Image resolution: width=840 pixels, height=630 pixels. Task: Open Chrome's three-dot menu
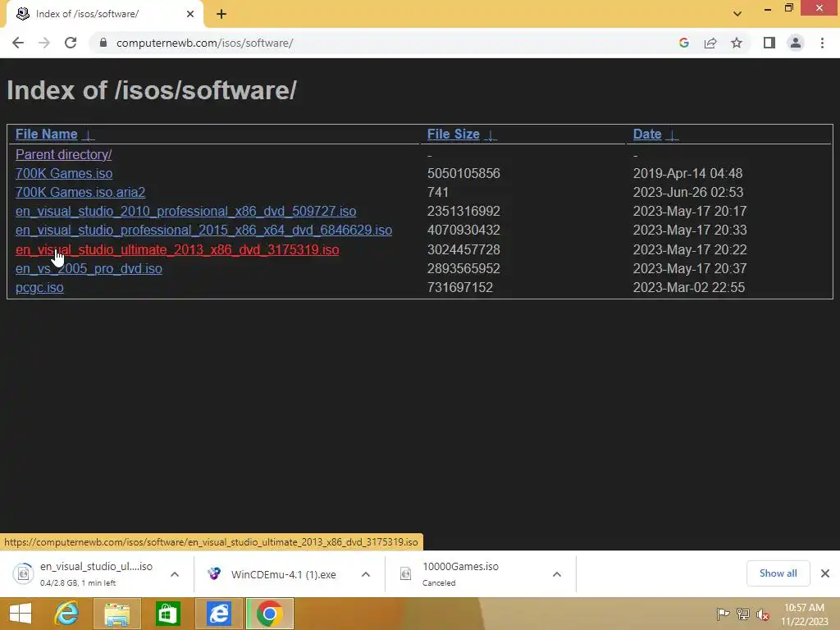click(x=822, y=43)
